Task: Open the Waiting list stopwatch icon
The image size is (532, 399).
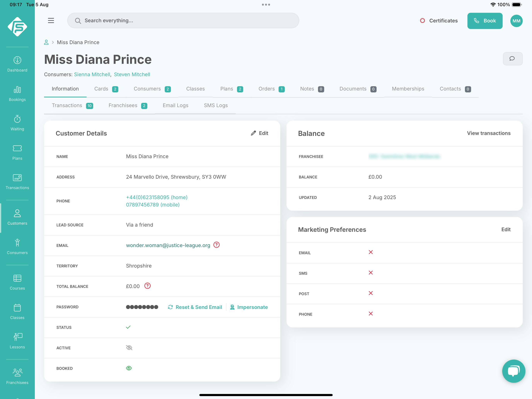Action: pos(17,119)
